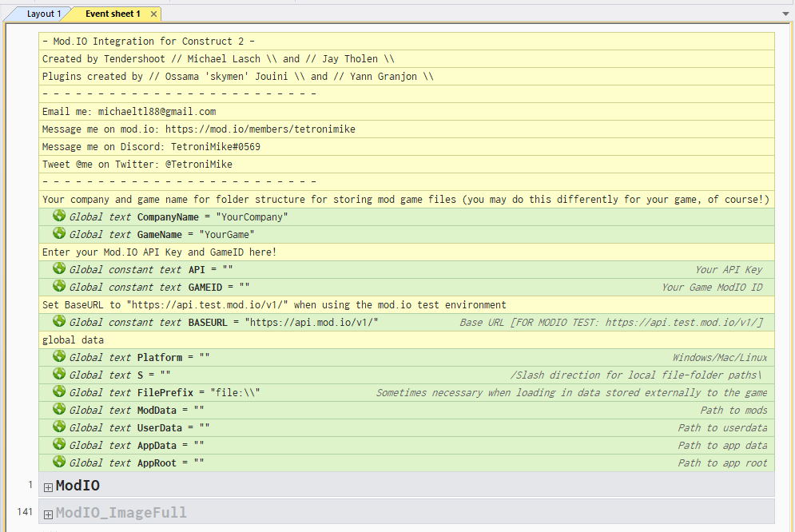The width and height of the screenshot is (795, 532).
Task: Click the 'Your API Key' description
Action: click(x=729, y=269)
